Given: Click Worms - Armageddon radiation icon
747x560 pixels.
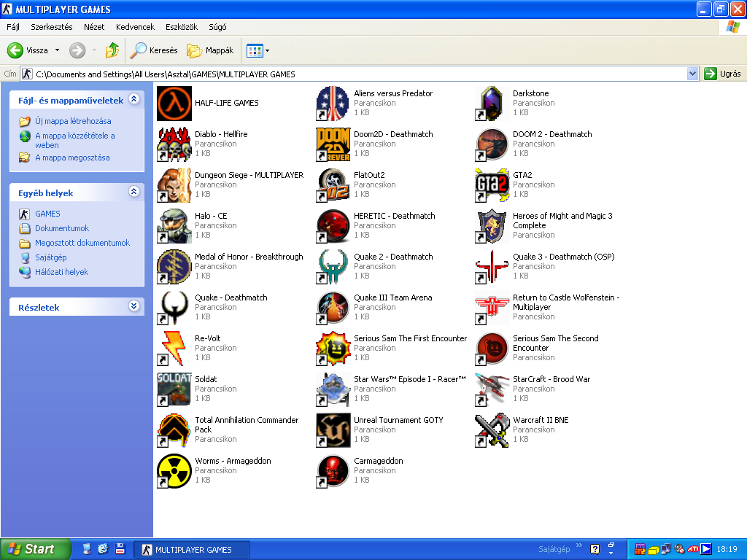Looking at the screenshot, I should 174,472.
